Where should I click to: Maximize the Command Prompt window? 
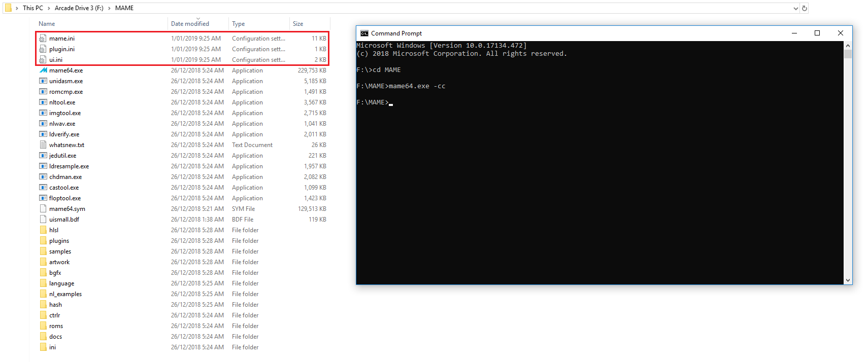pyautogui.click(x=817, y=33)
